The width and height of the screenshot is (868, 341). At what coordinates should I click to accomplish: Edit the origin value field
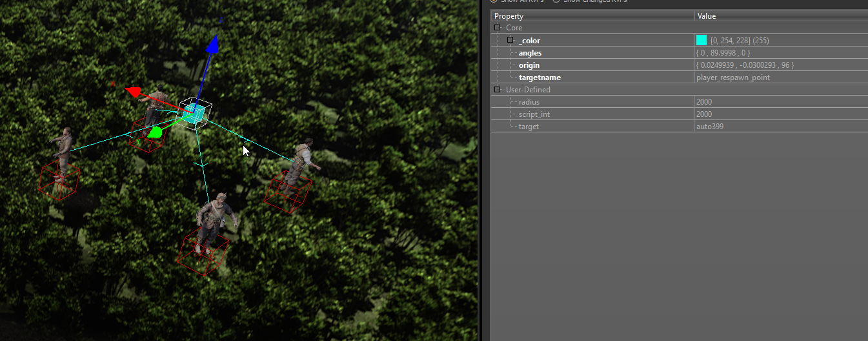pos(781,65)
